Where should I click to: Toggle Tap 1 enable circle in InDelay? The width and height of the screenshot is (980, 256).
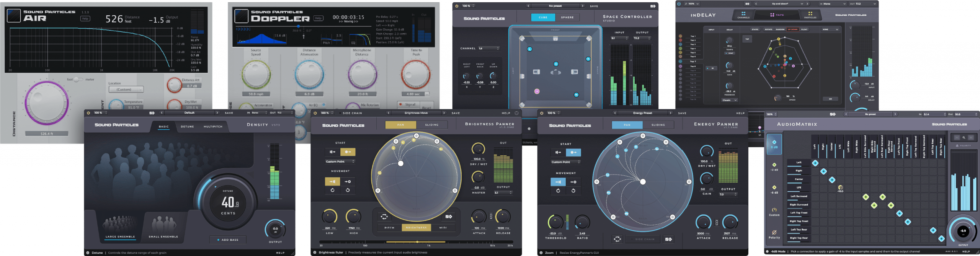coord(680,36)
